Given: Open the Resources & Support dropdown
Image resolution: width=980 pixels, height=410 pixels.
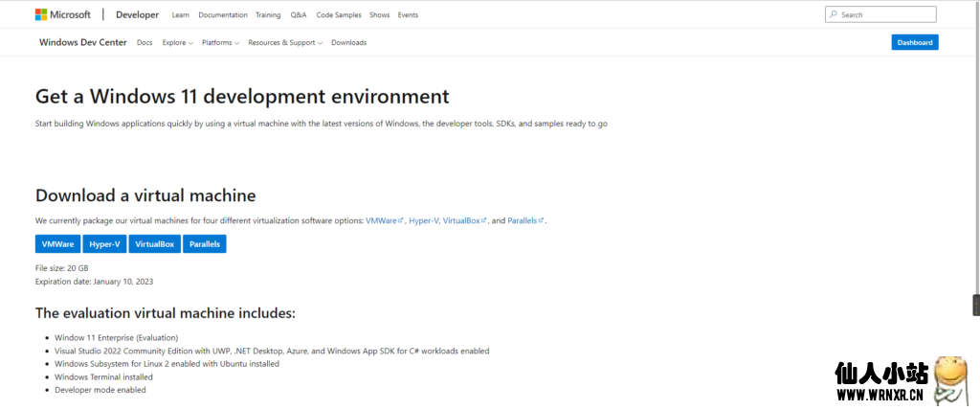Looking at the screenshot, I should click(x=284, y=42).
